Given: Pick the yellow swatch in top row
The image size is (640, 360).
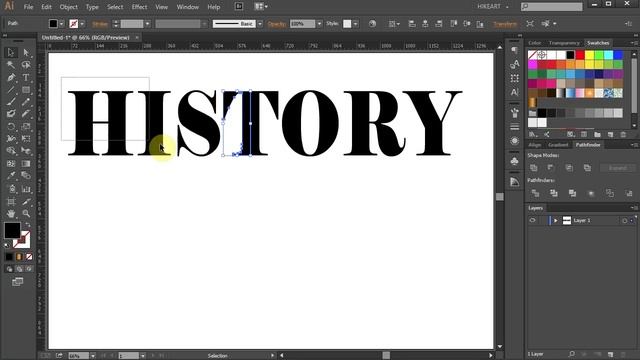Looking at the screenshot, I should coord(589,55).
